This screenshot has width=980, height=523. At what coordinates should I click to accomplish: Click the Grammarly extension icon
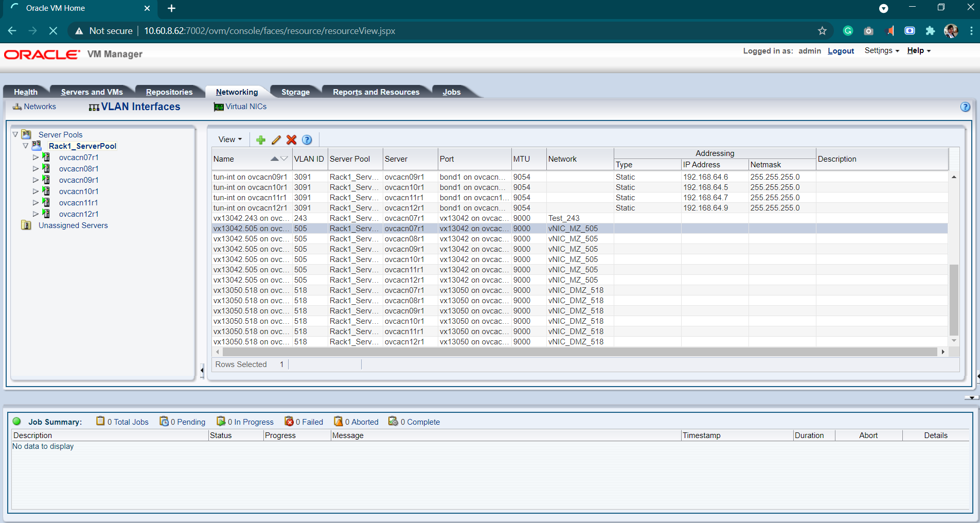[848, 31]
